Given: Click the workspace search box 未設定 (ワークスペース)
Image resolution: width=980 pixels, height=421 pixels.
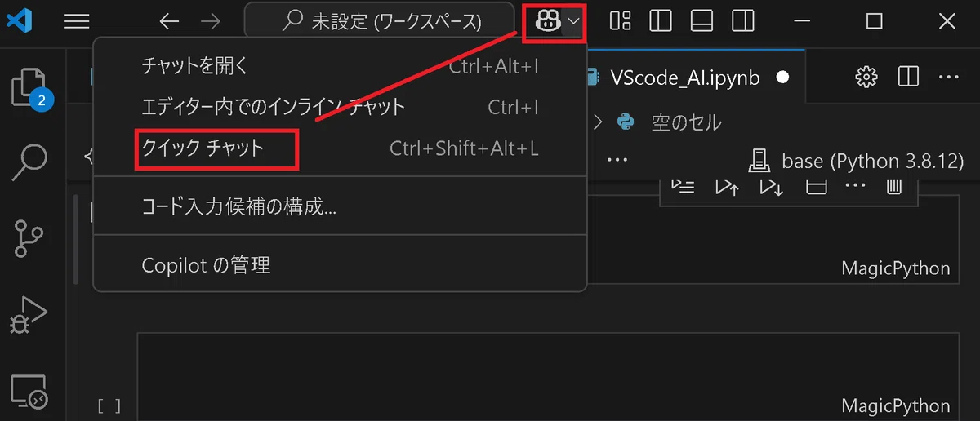Looking at the screenshot, I should 379,22.
